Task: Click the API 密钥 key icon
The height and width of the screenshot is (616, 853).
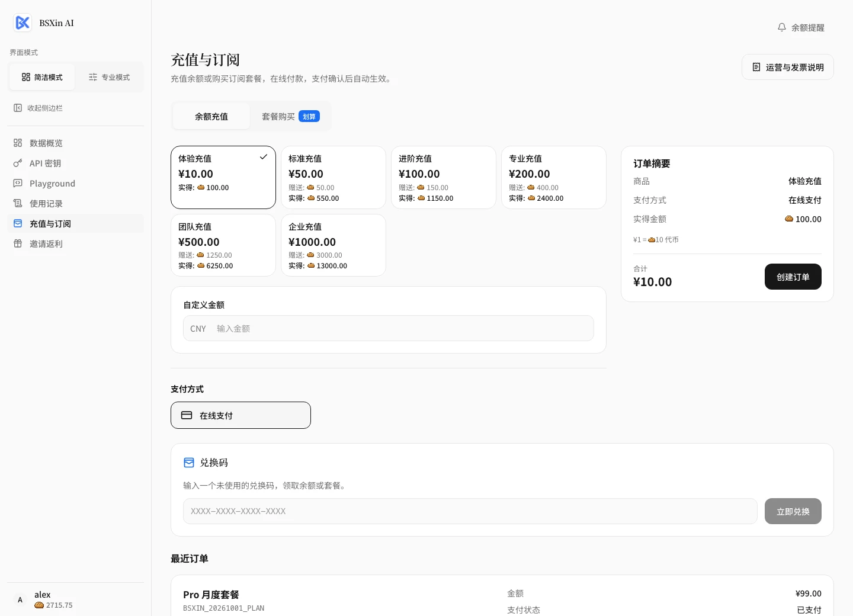Action: 18,163
